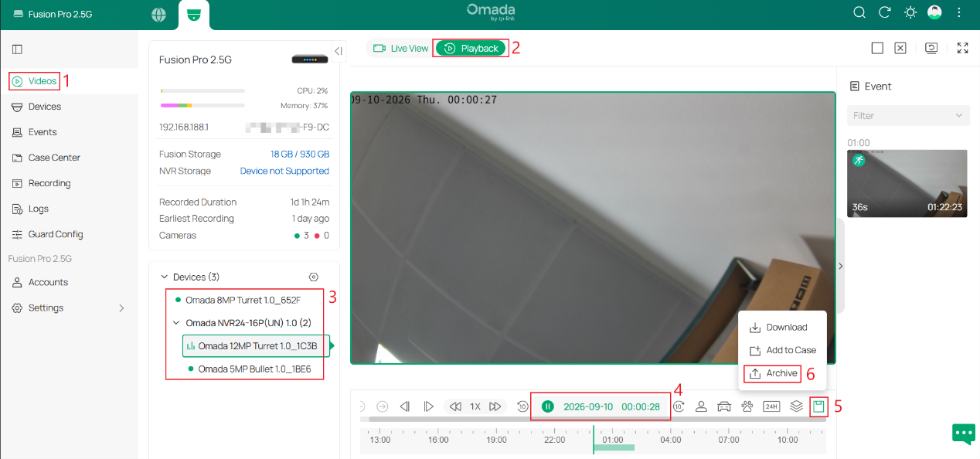Collapse the device panel with the arrow button
This screenshot has height=459, width=980.
coord(338,50)
